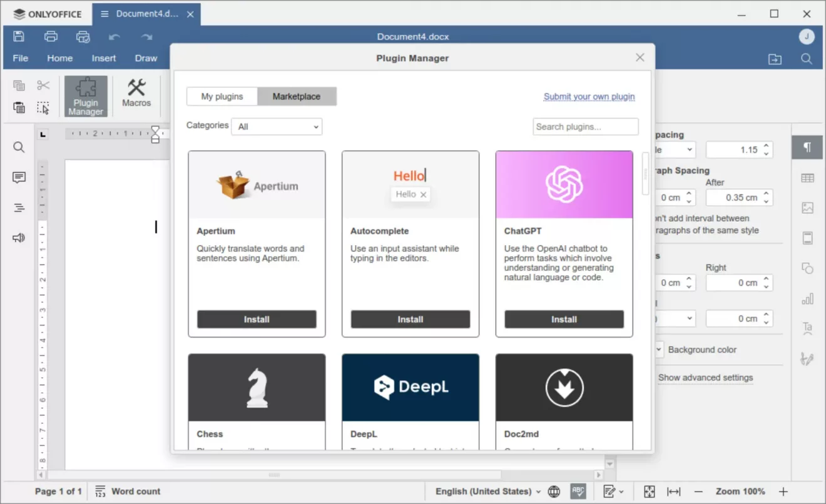The image size is (826, 504).
Task: Click the Select All icon
Action: (x=43, y=108)
